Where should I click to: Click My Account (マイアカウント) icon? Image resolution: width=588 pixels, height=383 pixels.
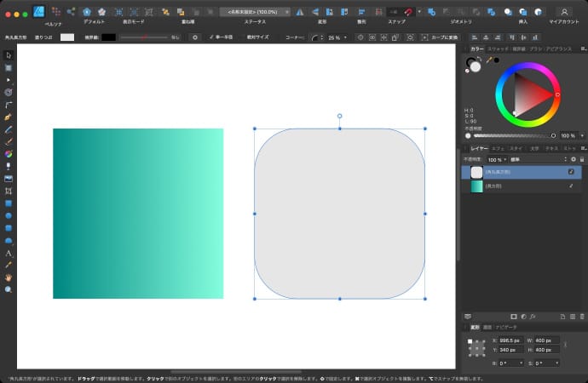[563, 12]
